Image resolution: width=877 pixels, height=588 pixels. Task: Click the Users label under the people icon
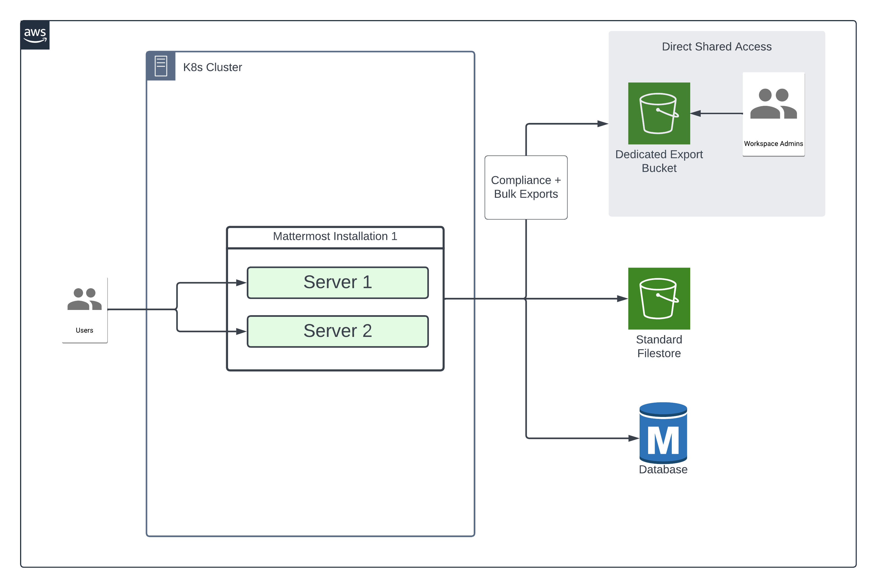click(84, 330)
